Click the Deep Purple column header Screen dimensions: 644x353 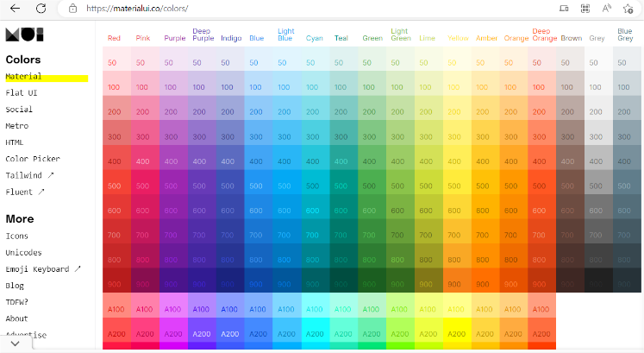point(203,35)
